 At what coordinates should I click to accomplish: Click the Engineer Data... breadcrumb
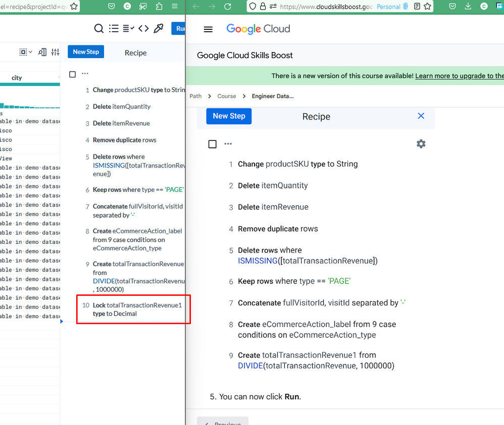tap(273, 96)
